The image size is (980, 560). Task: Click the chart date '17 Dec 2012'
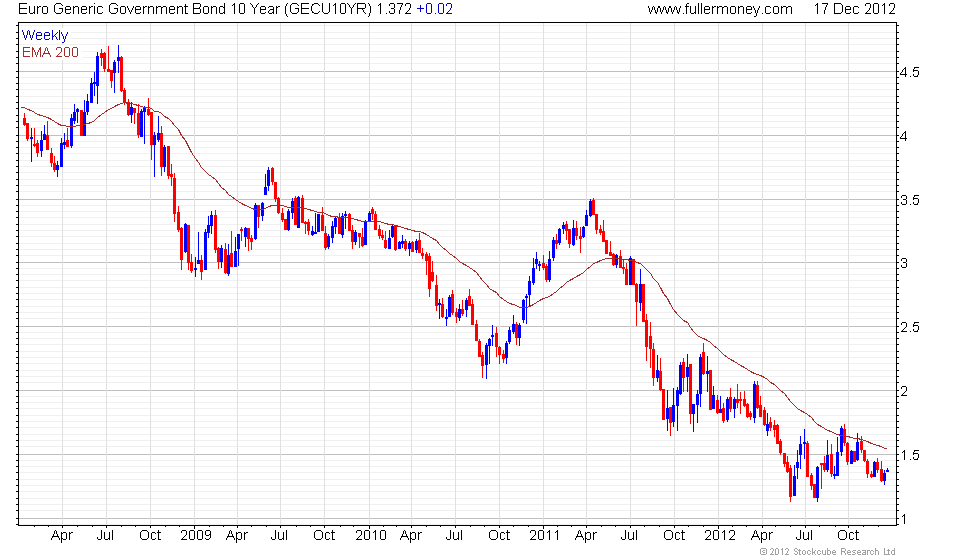854,9
